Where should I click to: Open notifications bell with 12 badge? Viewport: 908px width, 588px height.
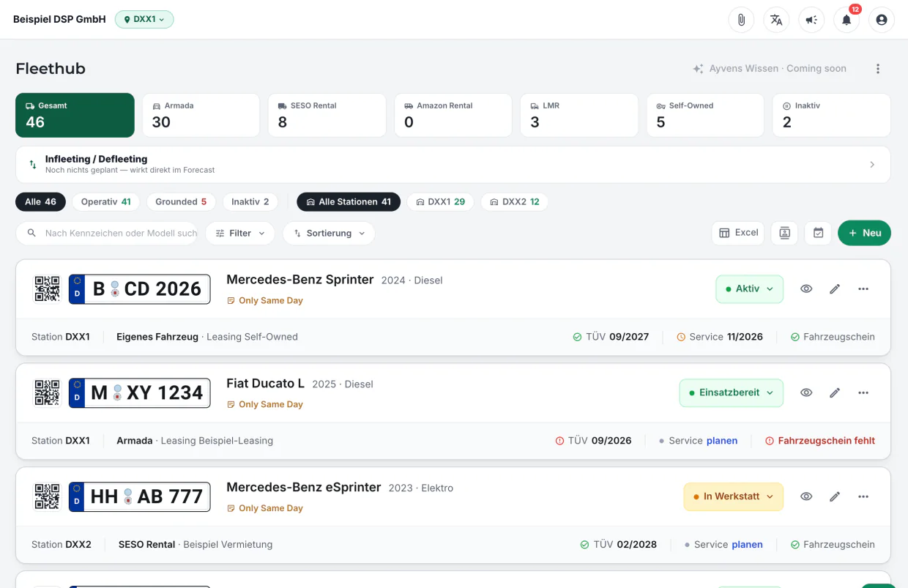point(846,20)
